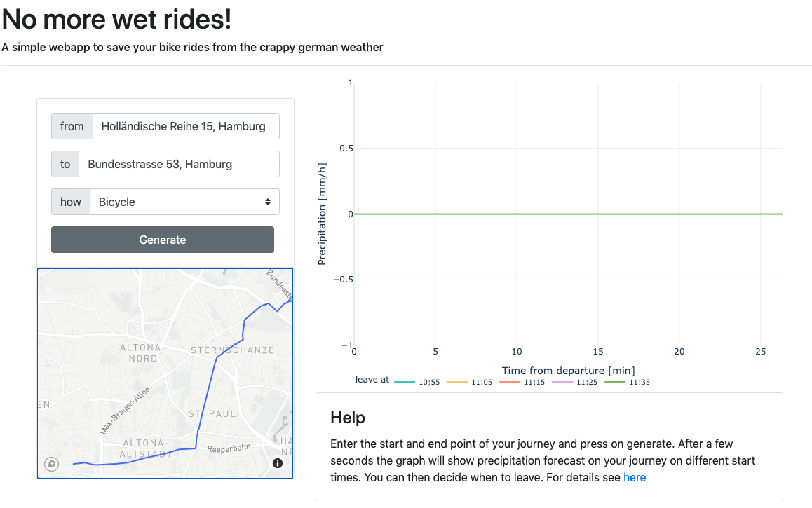Click the ALTONA-ALTSTADT map label
Screen dimensions: 812x508
click(x=146, y=448)
